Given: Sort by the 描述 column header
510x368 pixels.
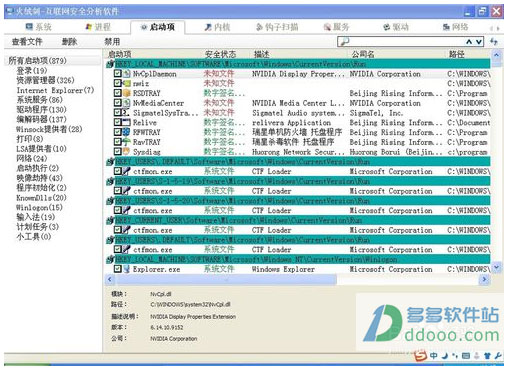Looking at the screenshot, I should [262, 54].
